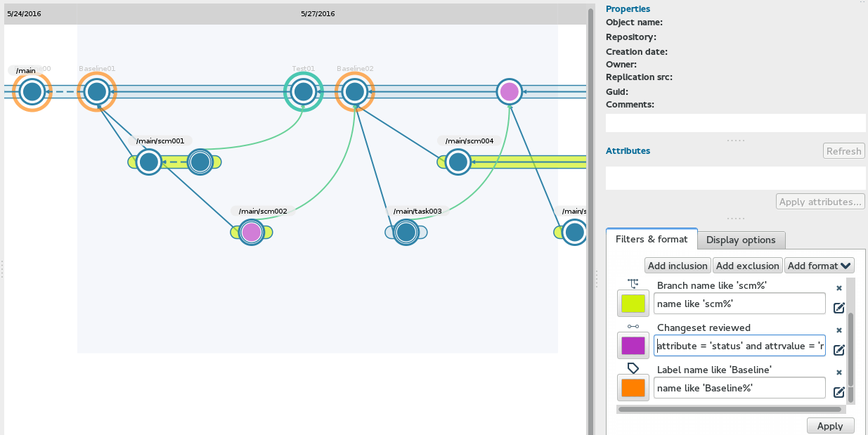Remove the 'Label name like Baseline' rule
The width and height of the screenshot is (868, 435).
pyautogui.click(x=838, y=372)
